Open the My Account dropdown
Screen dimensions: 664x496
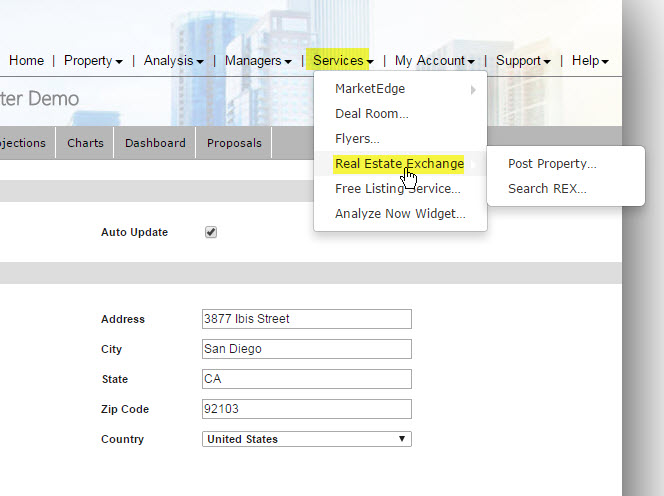pyautogui.click(x=434, y=61)
